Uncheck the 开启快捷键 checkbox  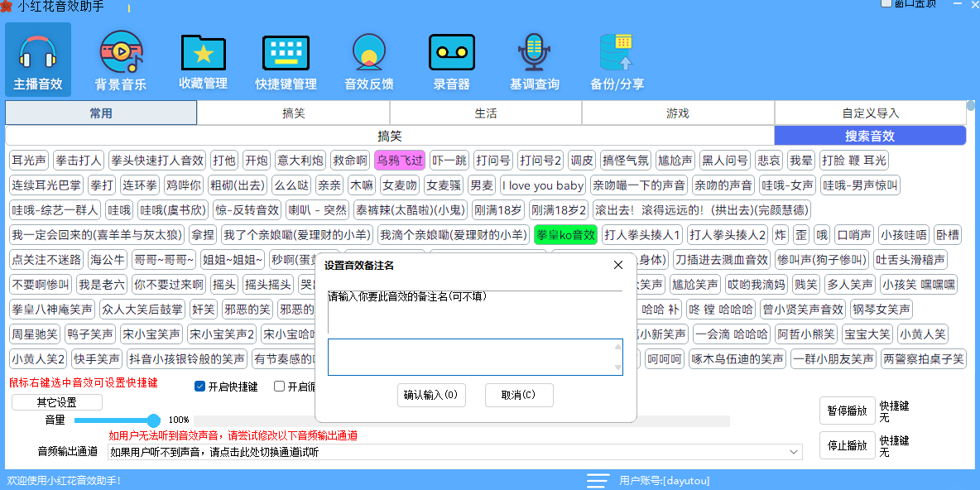(x=199, y=387)
